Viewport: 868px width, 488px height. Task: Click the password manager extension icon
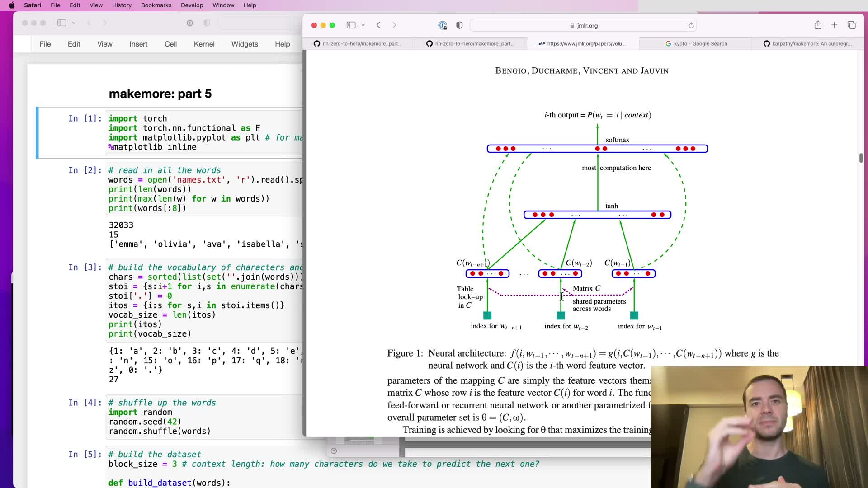443,25
